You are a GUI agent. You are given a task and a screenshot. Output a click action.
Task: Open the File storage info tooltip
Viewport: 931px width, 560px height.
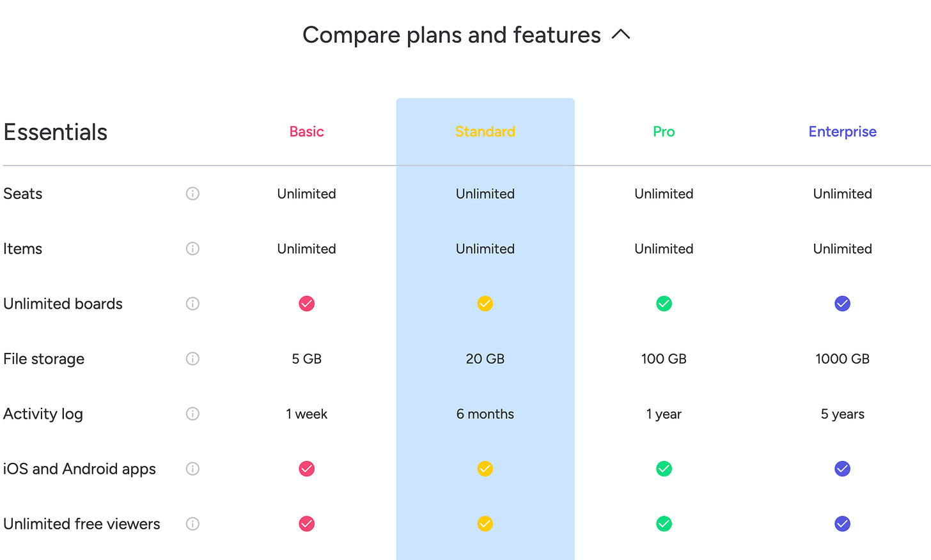pos(192,359)
